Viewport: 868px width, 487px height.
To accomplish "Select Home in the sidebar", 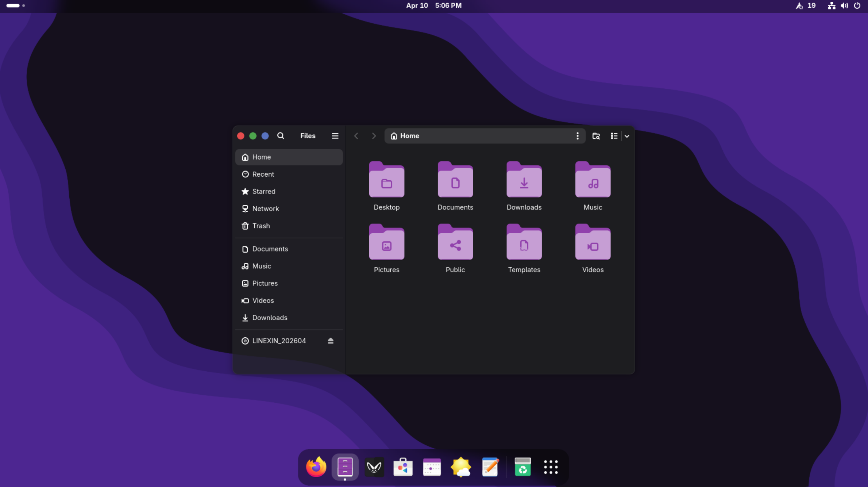I will tap(289, 157).
